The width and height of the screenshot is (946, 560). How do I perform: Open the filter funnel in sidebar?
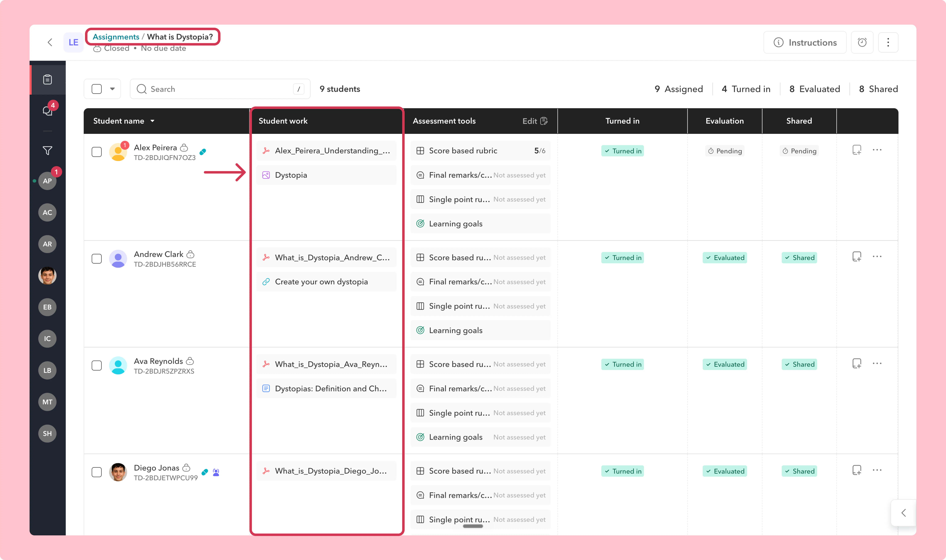click(x=48, y=151)
